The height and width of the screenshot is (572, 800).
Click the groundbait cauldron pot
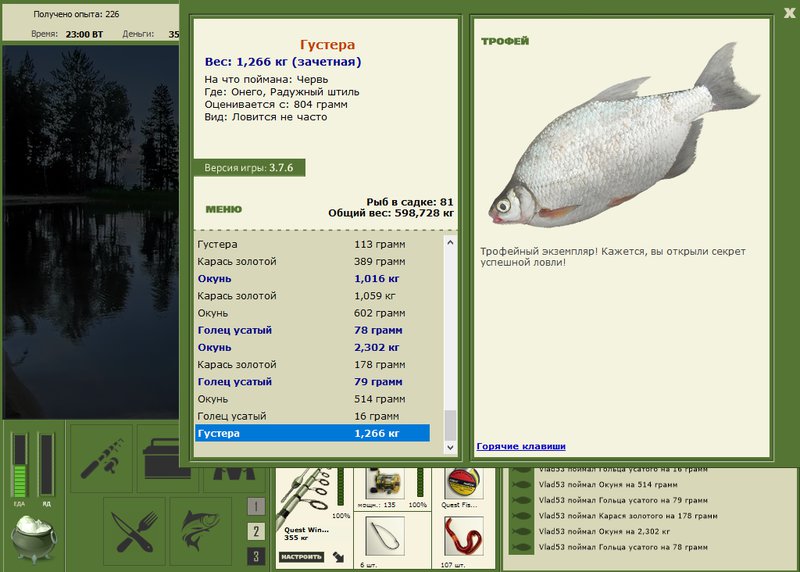click(x=34, y=538)
